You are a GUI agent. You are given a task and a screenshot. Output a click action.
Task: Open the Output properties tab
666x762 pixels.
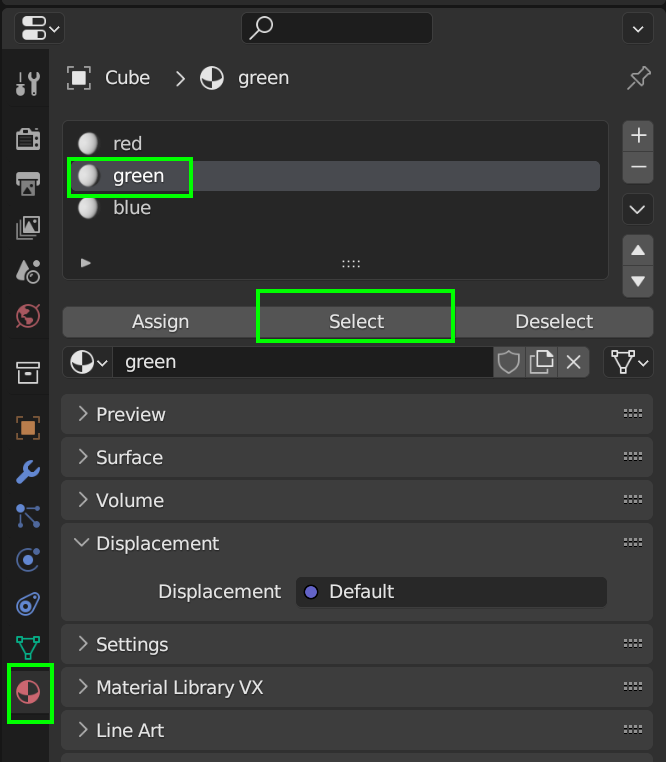coord(27,183)
